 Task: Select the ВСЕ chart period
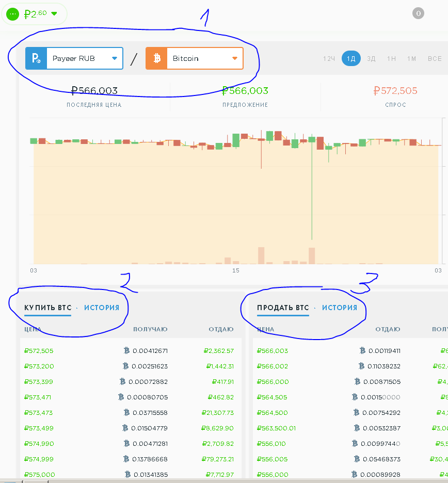click(x=435, y=58)
